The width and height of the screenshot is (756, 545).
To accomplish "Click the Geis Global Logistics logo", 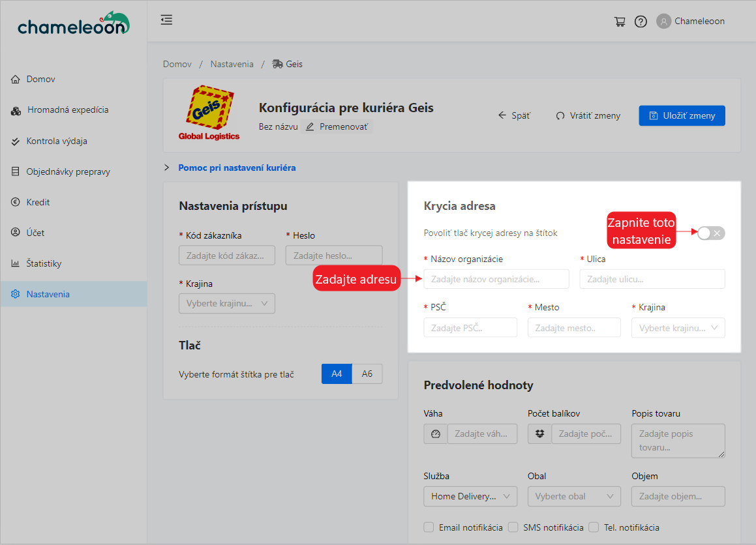I will pyautogui.click(x=209, y=113).
